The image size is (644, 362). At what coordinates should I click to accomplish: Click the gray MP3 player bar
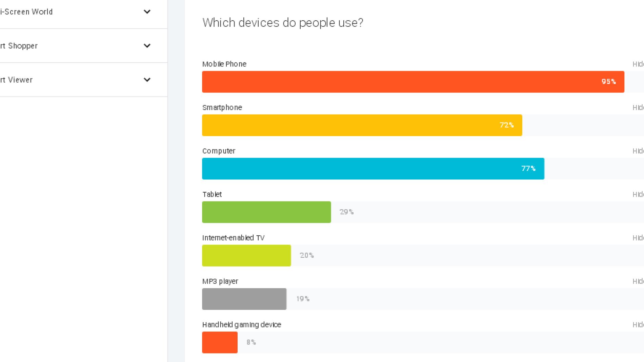pos(244,299)
